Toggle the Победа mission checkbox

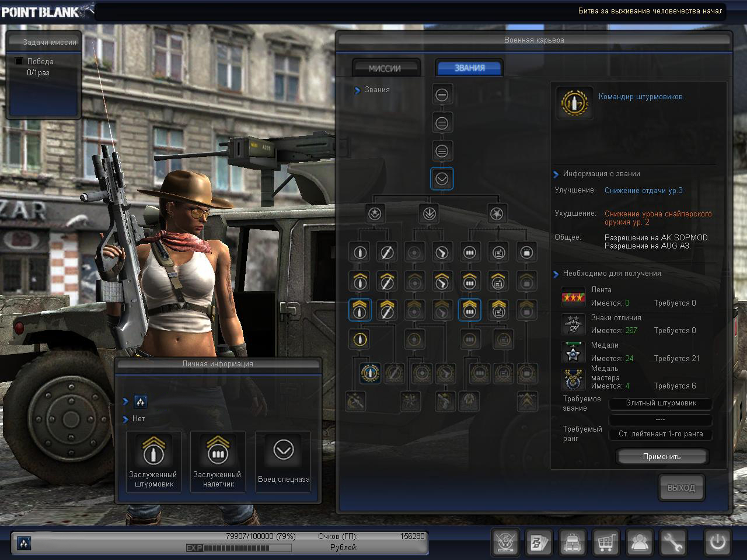click(19, 61)
